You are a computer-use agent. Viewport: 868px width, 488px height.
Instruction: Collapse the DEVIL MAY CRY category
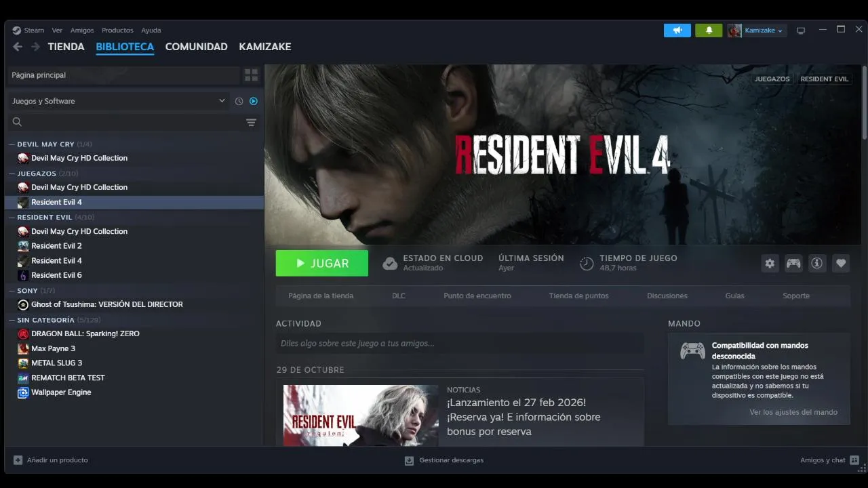(12, 144)
